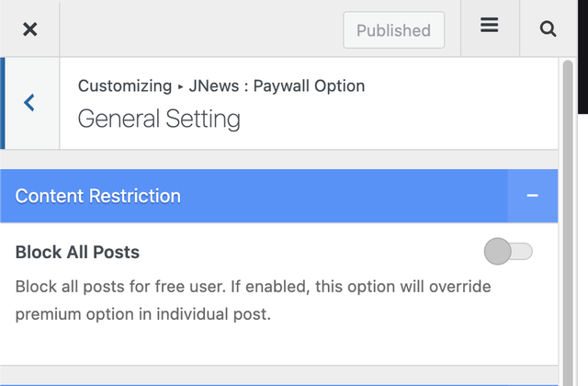
Task: Click the customizer panel scrollbar thumb
Action: pos(568,221)
